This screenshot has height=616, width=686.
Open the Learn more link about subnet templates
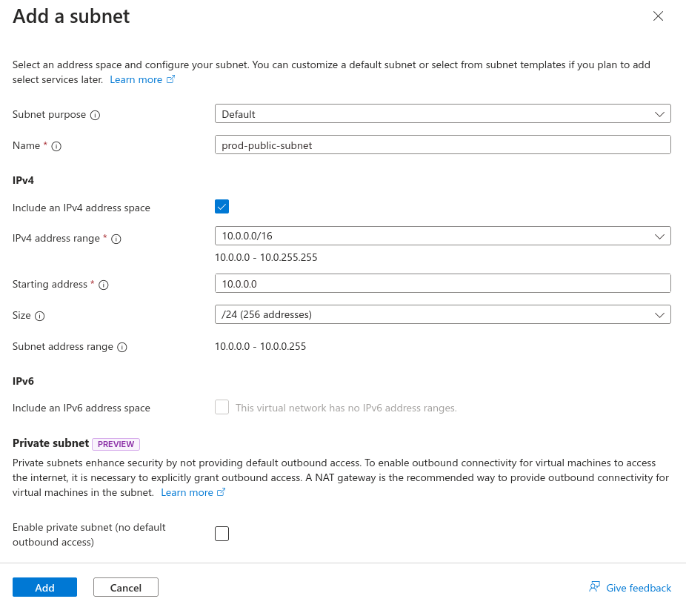136,79
